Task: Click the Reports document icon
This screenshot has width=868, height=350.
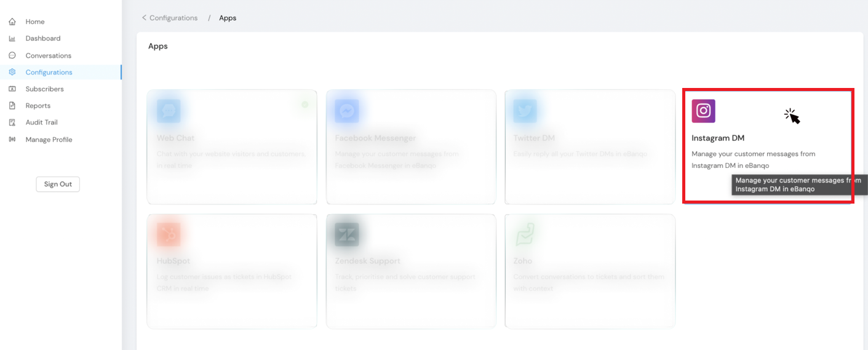Action: [x=12, y=106]
